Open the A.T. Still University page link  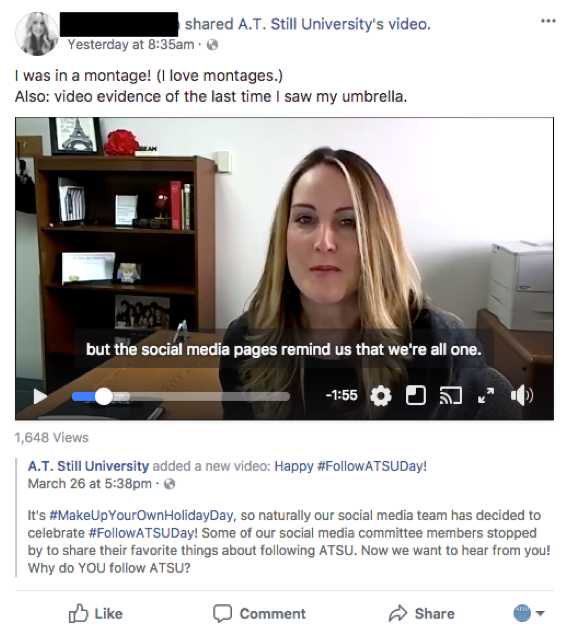(88, 466)
